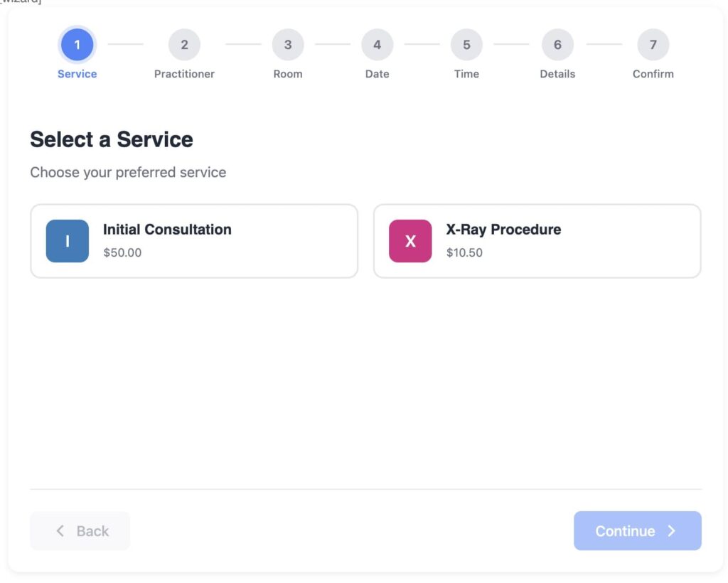Viewport: 728px width, 583px height.
Task: Click the blue Initial Consultation icon
Action: 68,241
